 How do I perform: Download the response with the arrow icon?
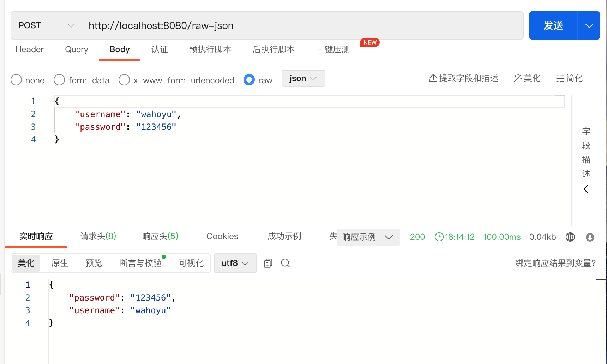point(590,237)
